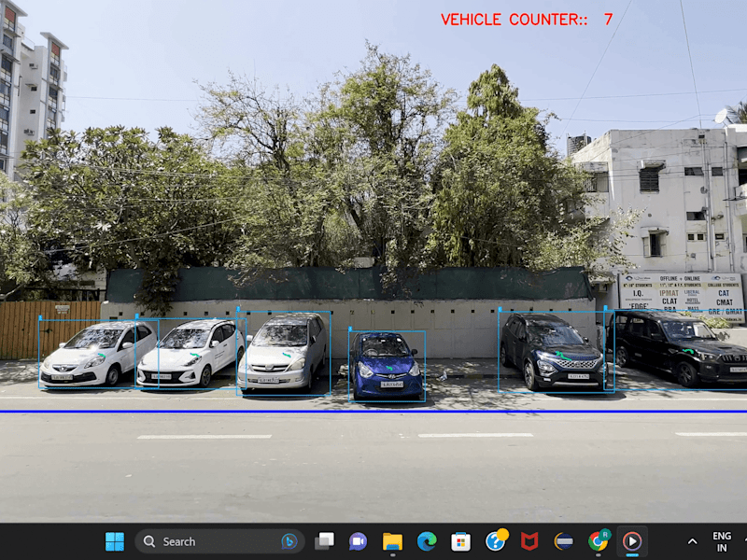
Task: Open the Get Help app icon
Action: (496, 540)
